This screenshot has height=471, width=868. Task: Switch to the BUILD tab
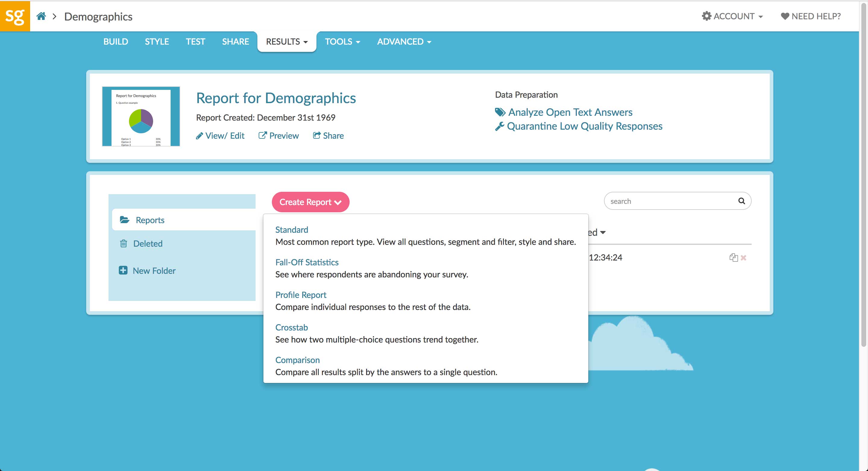point(115,42)
